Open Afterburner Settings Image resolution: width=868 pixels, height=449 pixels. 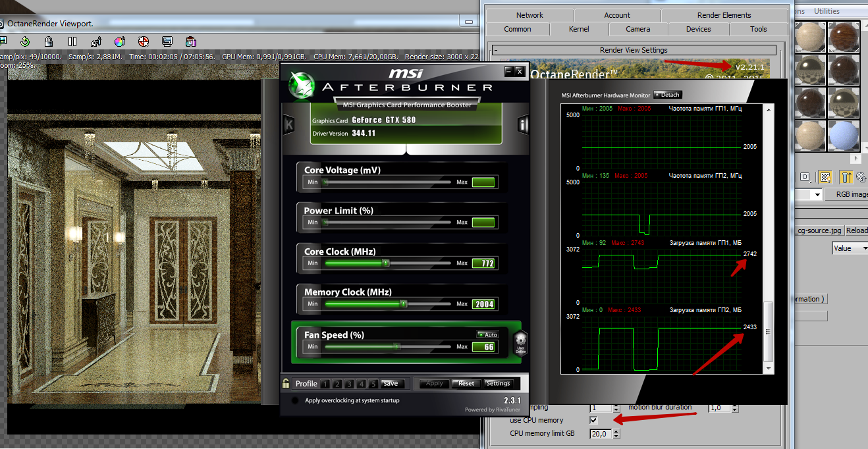tap(498, 383)
